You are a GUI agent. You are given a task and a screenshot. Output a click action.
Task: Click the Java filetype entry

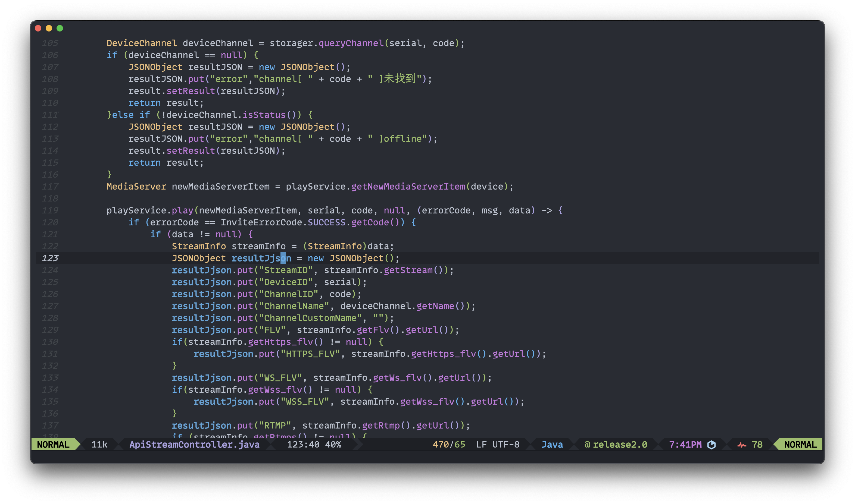pos(552,445)
